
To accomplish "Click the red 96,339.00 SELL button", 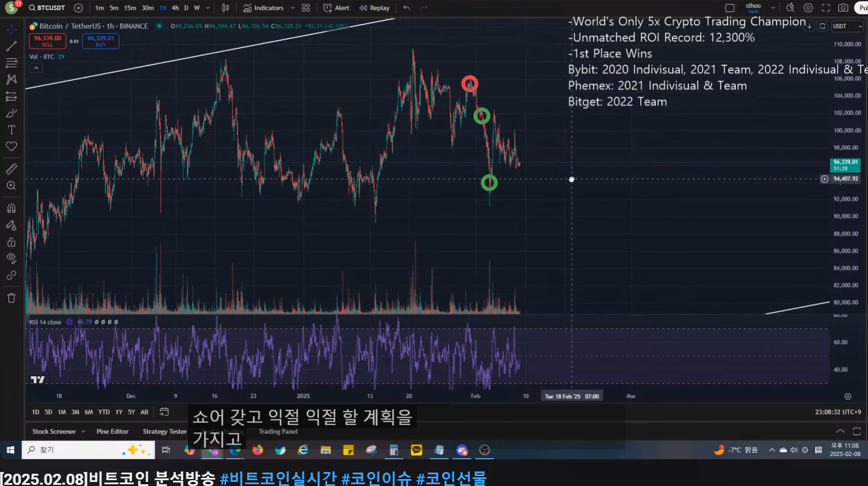I will pyautogui.click(x=48, y=41).
